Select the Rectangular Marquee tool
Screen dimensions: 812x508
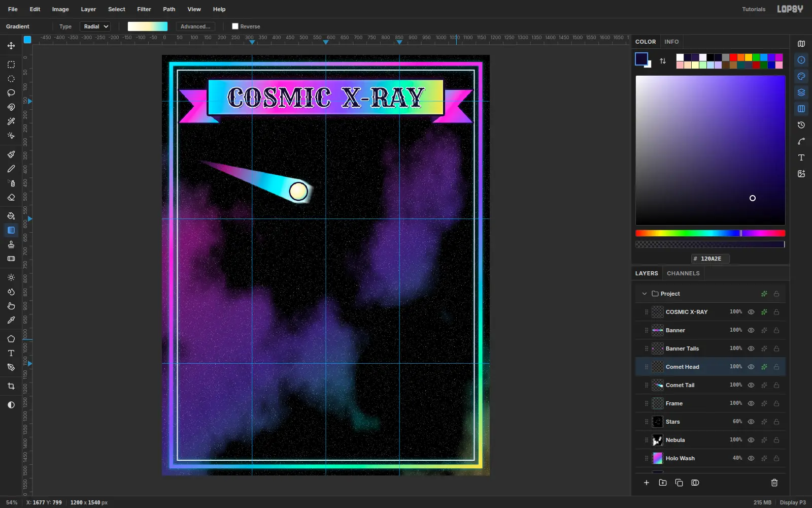[x=11, y=65]
